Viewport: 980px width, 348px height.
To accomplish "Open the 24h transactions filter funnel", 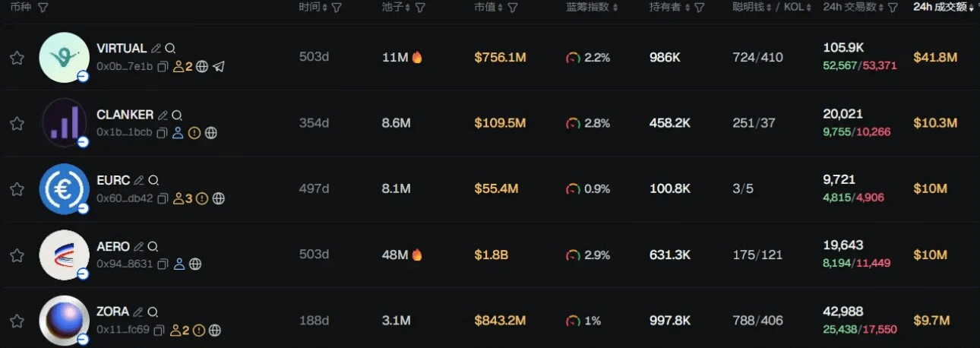I will coord(893,8).
